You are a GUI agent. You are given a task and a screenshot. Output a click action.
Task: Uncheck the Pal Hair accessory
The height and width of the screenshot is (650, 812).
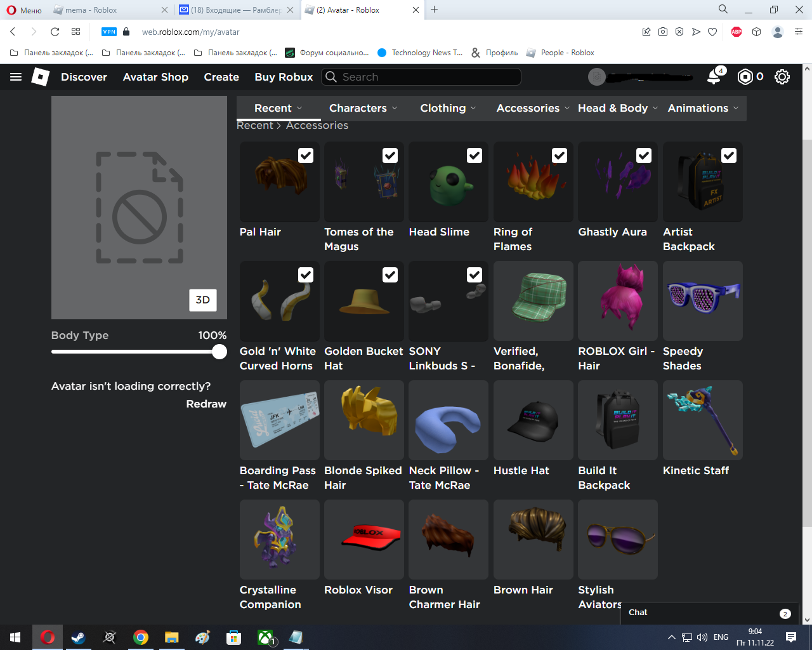pos(306,156)
